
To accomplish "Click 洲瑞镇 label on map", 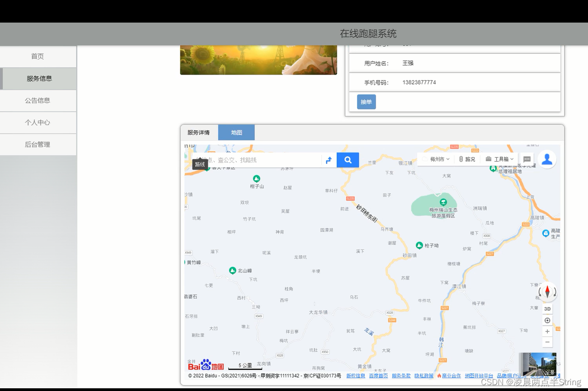I will 480,208.
